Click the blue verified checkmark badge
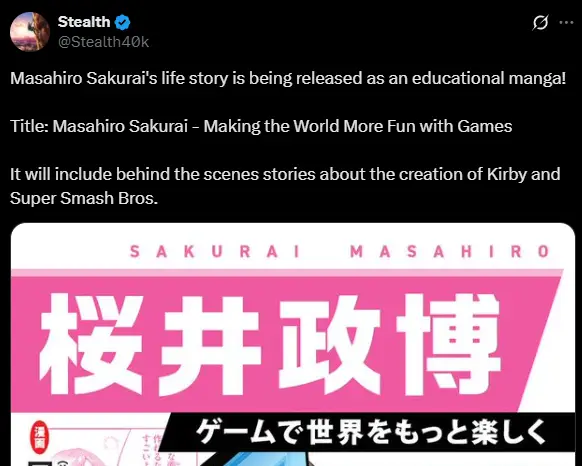Viewport: 582px width, 466px height. click(x=122, y=22)
